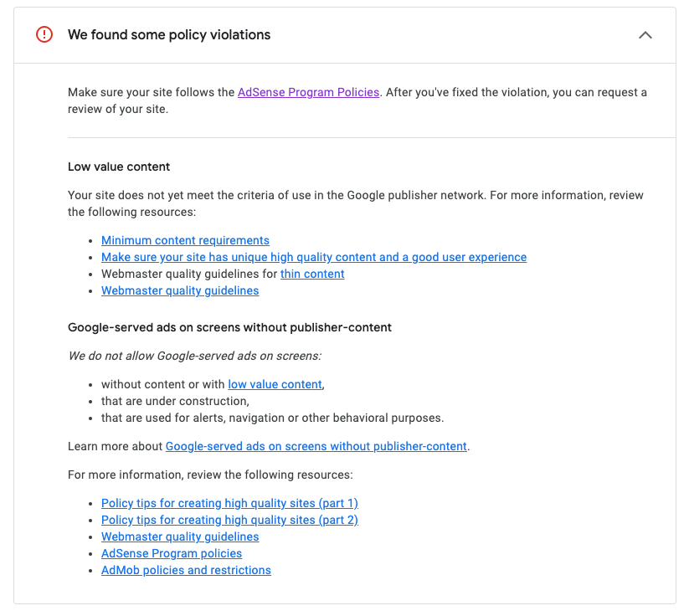This screenshot has height=616, width=689.
Task: Open the "Learn more about" Google-served ads link
Action: (x=316, y=447)
